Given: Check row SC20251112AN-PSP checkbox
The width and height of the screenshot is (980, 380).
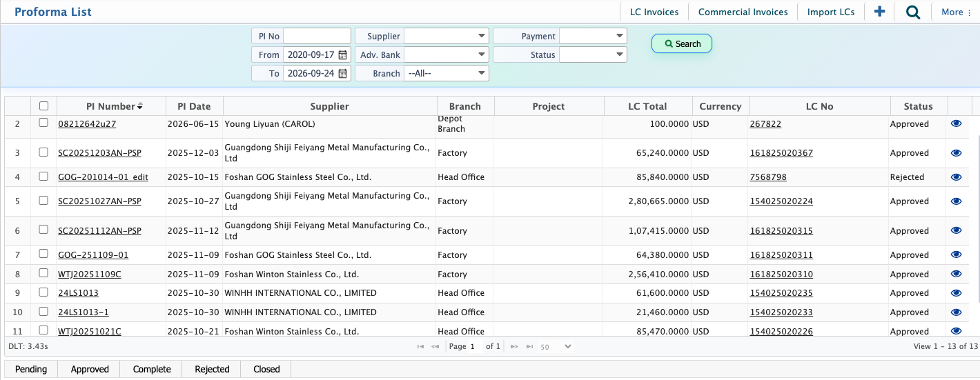Looking at the screenshot, I should pyautogui.click(x=43, y=230).
